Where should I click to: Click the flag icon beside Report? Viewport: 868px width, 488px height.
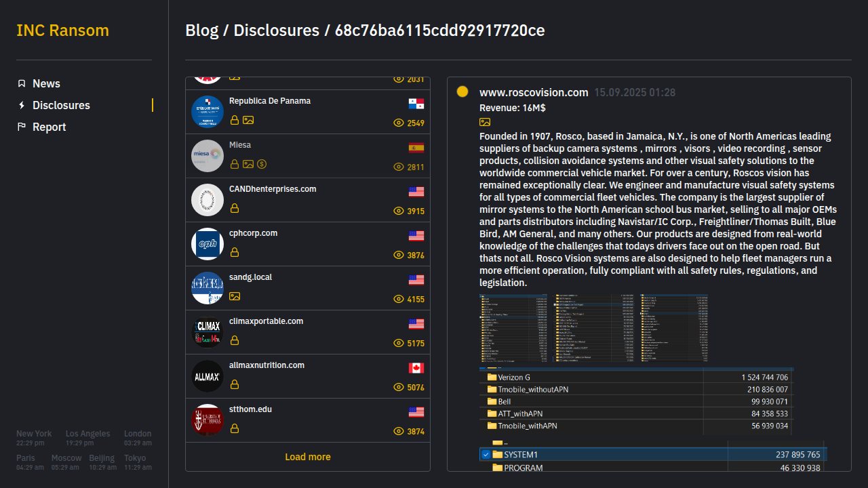22,127
